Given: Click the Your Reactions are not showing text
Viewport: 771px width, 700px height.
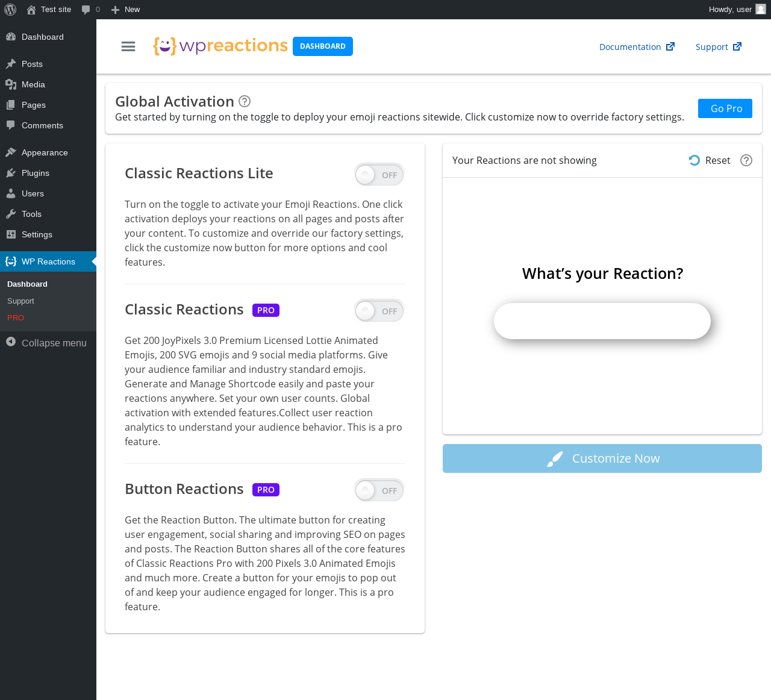Looking at the screenshot, I should 525,160.
